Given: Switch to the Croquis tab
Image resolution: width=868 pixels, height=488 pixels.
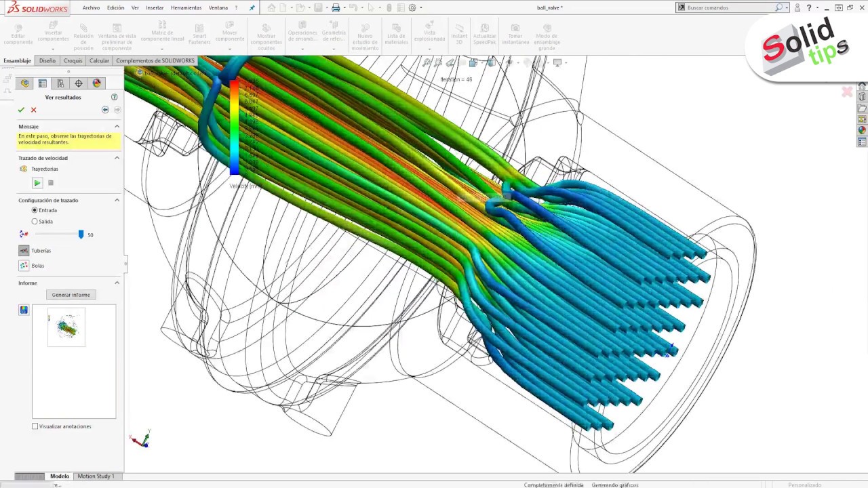Looking at the screenshot, I should [73, 60].
